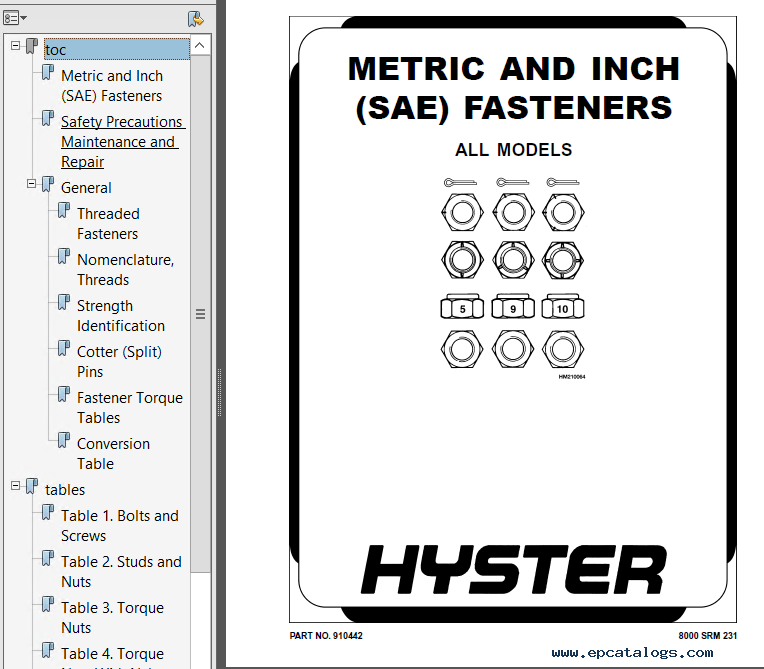The image size is (764, 669).
Task: Click bookmark icon beside Nomenclature, Threads
Action: click(64, 256)
